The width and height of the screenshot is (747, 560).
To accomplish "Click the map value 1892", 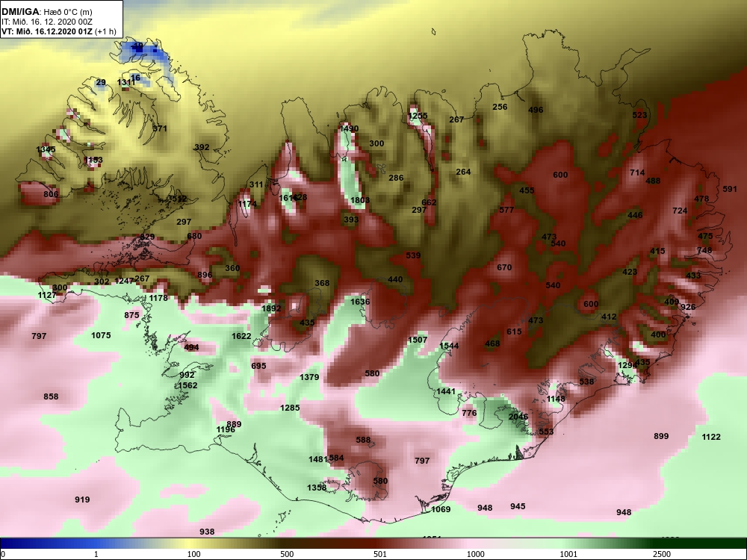I will pyautogui.click(x=272, y=308).
